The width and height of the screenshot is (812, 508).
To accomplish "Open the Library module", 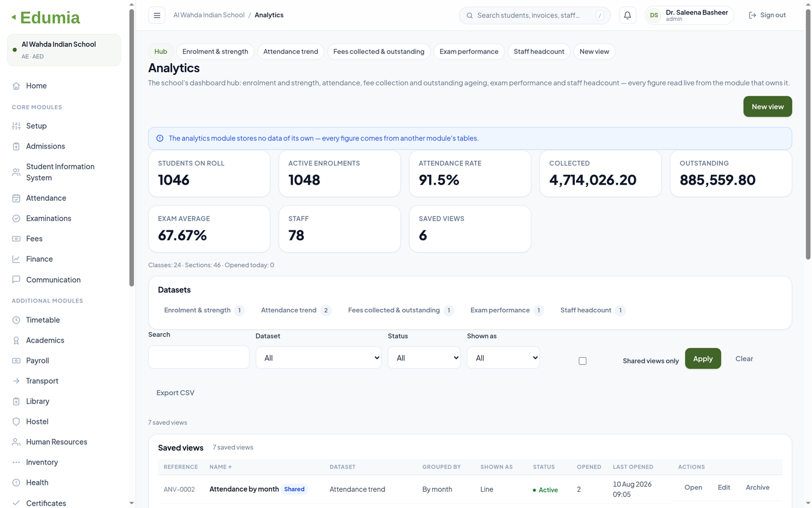I will [38, 401].
